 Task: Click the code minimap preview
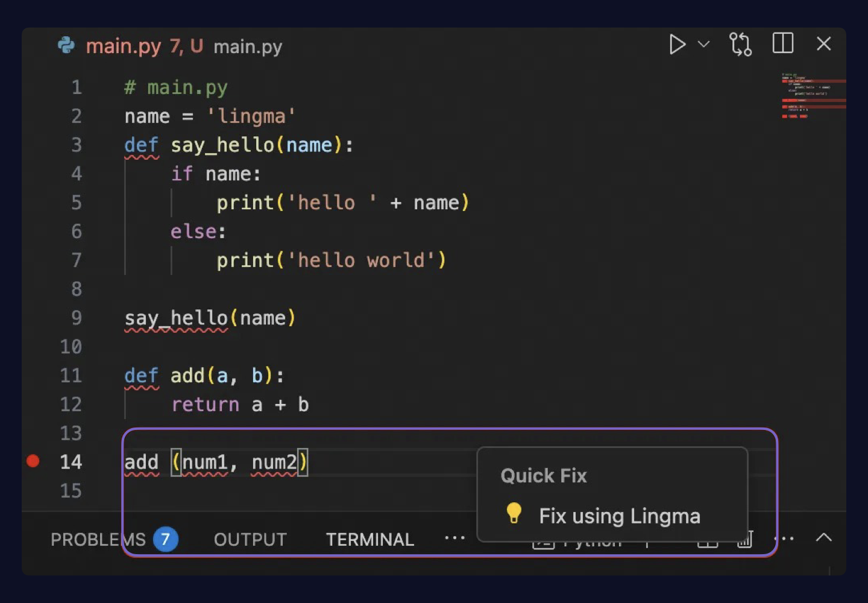coord(813,95)
